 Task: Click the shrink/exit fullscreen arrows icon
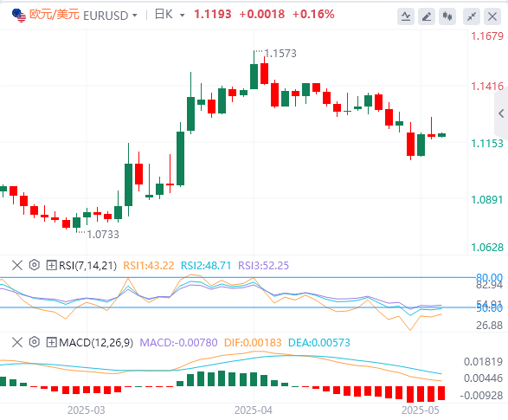click(472, 16)
